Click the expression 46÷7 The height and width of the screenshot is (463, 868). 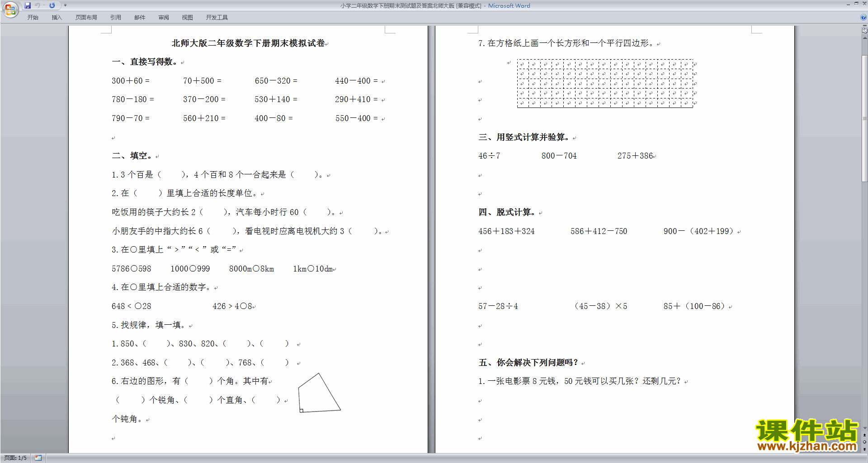(x=489, y=156)
